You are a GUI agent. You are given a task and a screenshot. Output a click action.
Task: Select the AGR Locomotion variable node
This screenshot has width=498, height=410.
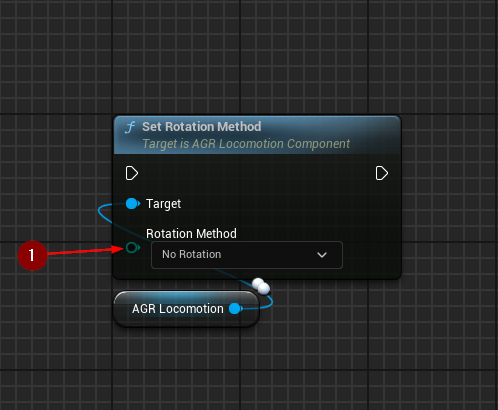[x=186, y=309]
